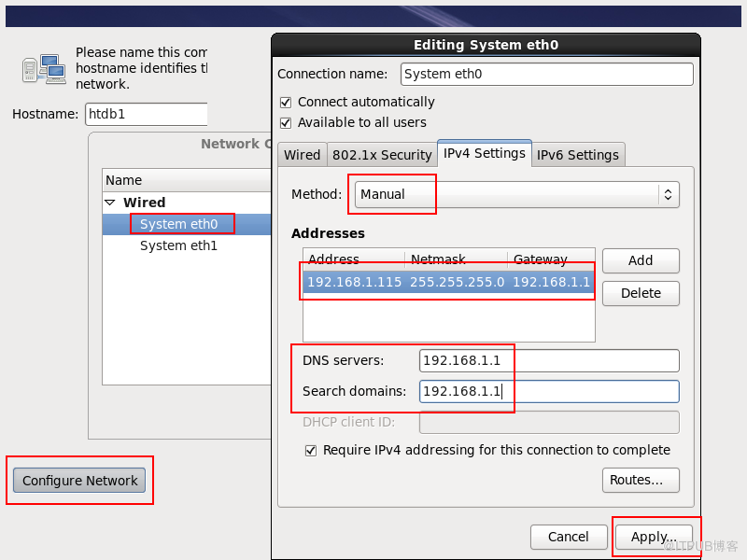The image size is (747, 560).
Task: Switch to the Wired tab
Action: coord(302,155)
